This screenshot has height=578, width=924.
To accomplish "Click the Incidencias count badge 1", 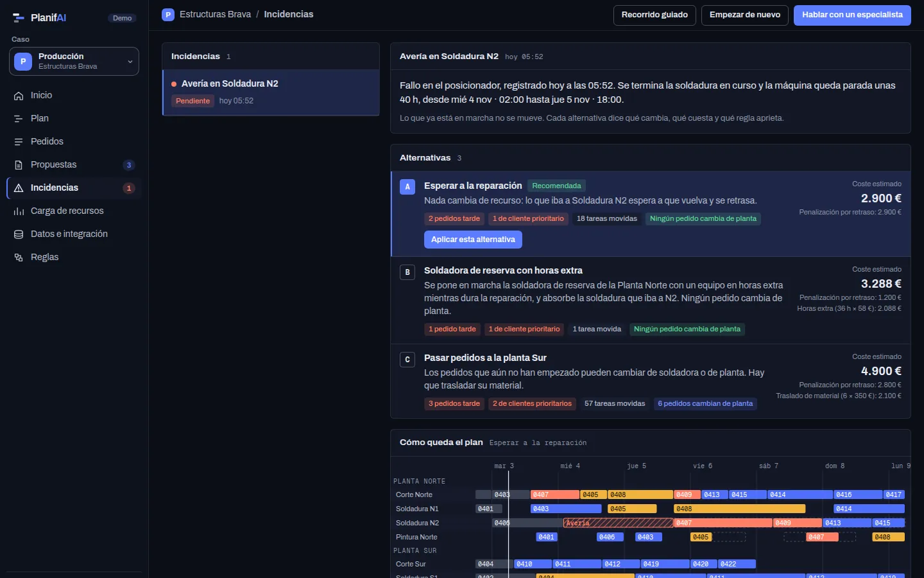I will [x=129, y=188].
